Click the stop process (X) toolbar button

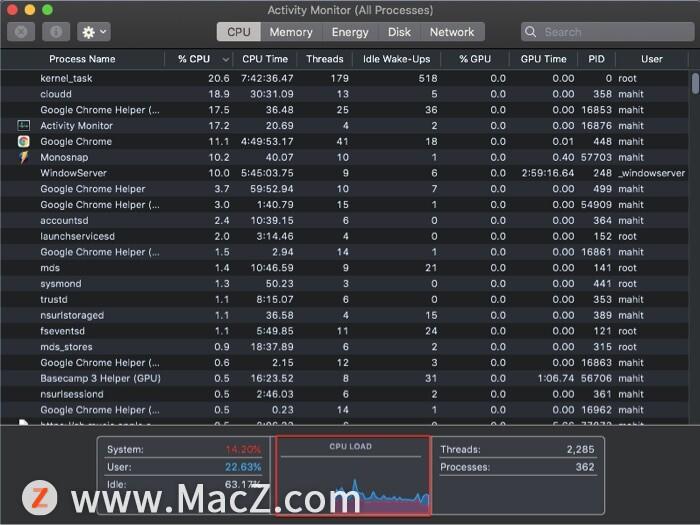coord(21,32)
